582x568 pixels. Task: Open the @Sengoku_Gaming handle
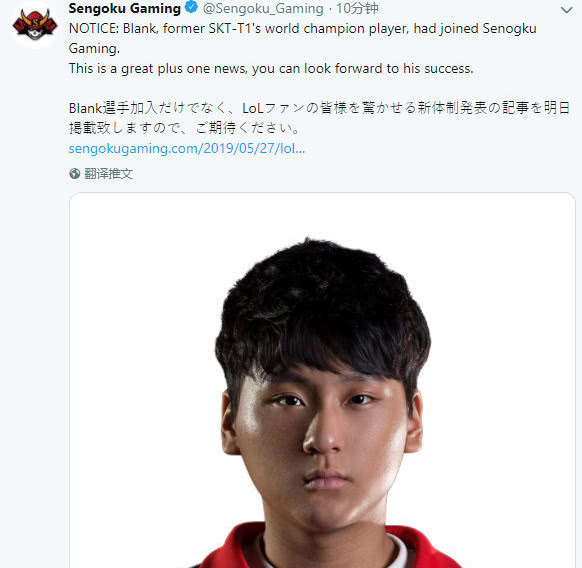[x=263, y=9]
